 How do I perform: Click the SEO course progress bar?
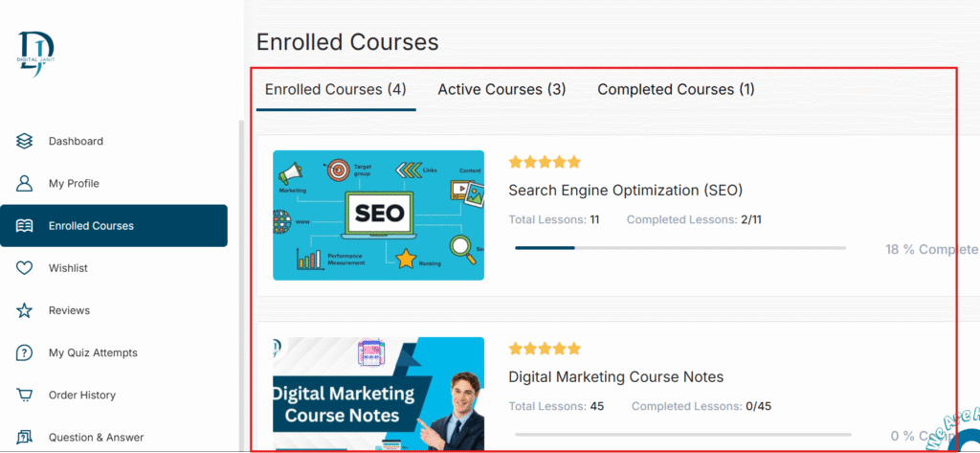pos(679,248)
